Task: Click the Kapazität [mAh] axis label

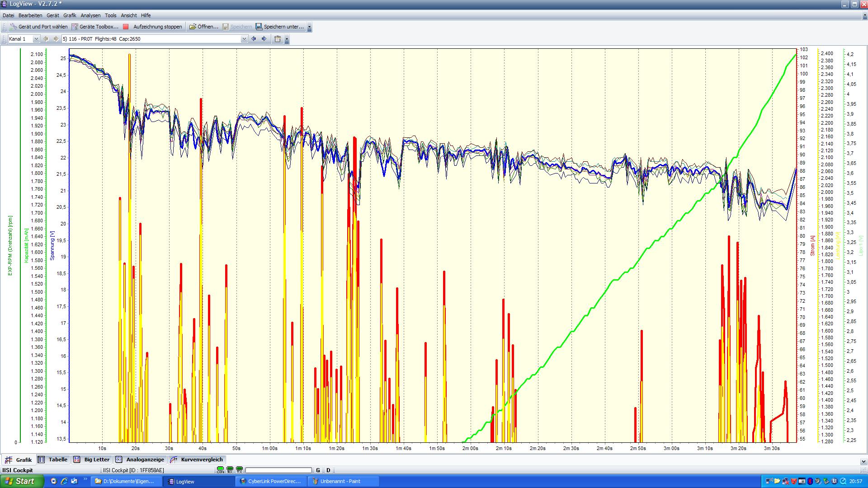Action: [x=27, y=245]
